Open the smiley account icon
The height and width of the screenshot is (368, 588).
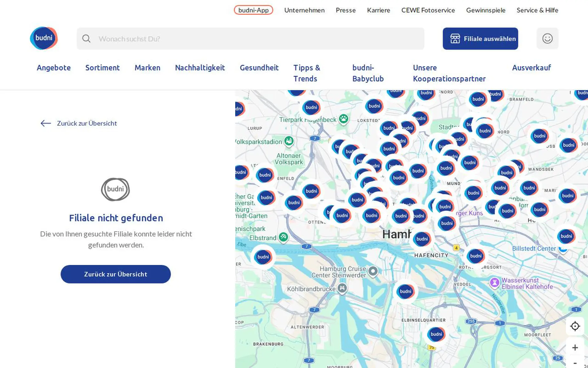click(x=547, y=39)
